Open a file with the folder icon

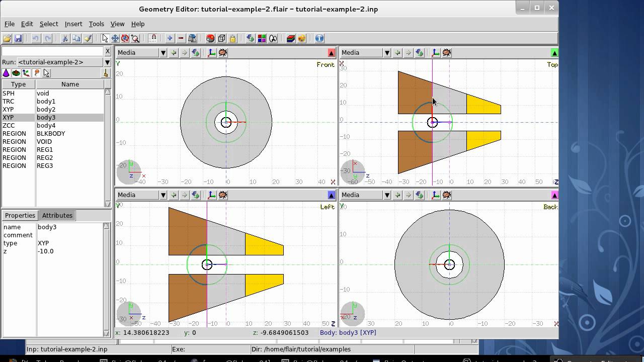pos(7,38)
